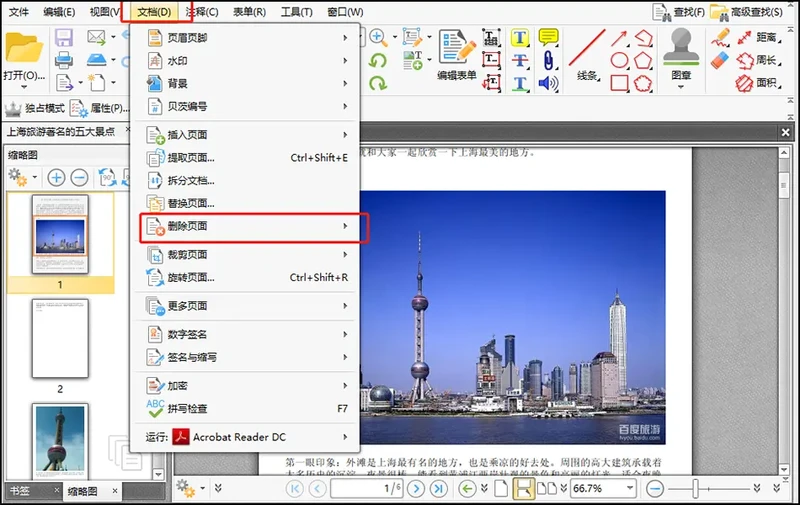
Task: Click the Scan icon
Action: 96,60
